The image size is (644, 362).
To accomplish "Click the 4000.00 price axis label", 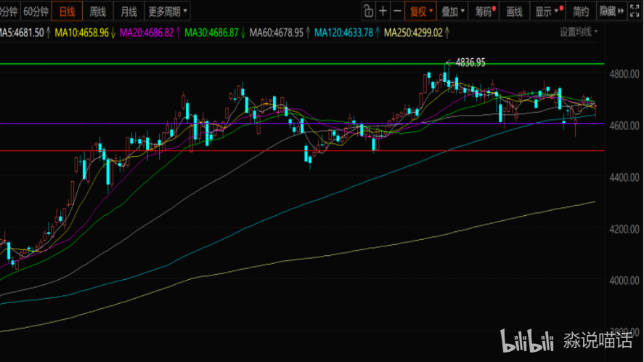I will click(x=624, y=281).
